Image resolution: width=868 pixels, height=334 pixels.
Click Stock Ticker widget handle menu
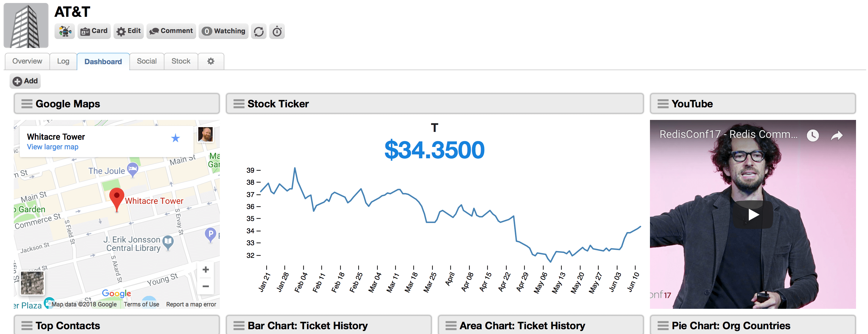click(x=239, y=104)
